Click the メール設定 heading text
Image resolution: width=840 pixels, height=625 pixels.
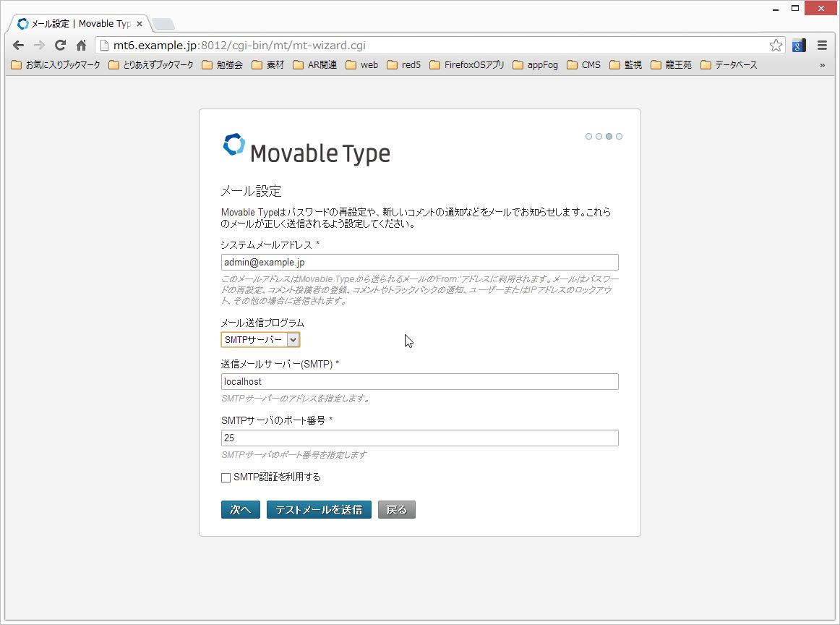[252, 192]
